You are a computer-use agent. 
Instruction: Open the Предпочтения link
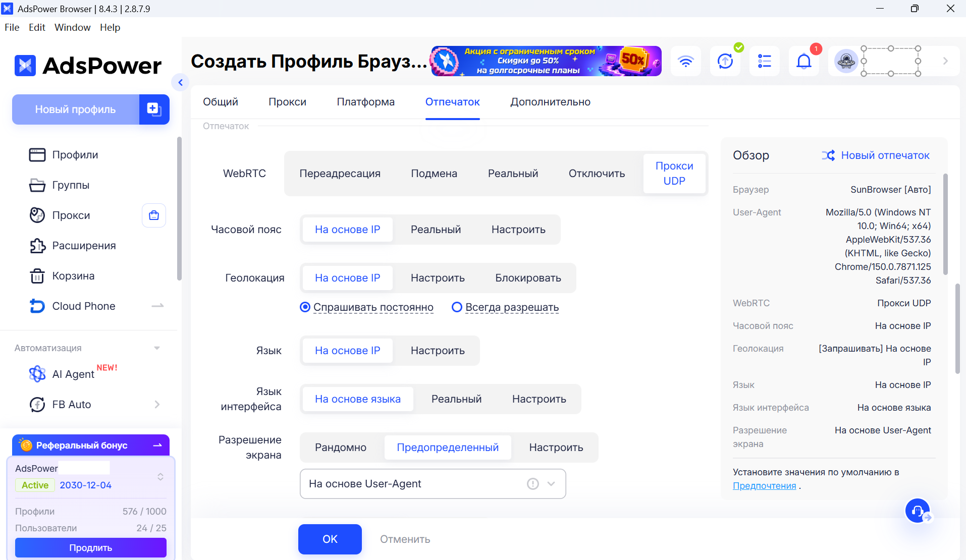pyautogui.click(x=765, y=486)
